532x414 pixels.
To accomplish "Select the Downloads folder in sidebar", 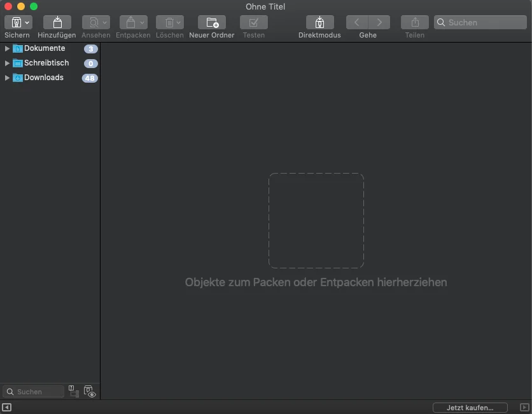I will point(43,78).
